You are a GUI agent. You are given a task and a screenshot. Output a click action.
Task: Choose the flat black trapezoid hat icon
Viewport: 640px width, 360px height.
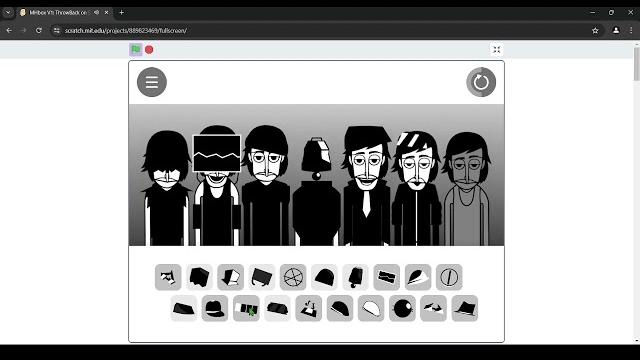coord(184,308)
